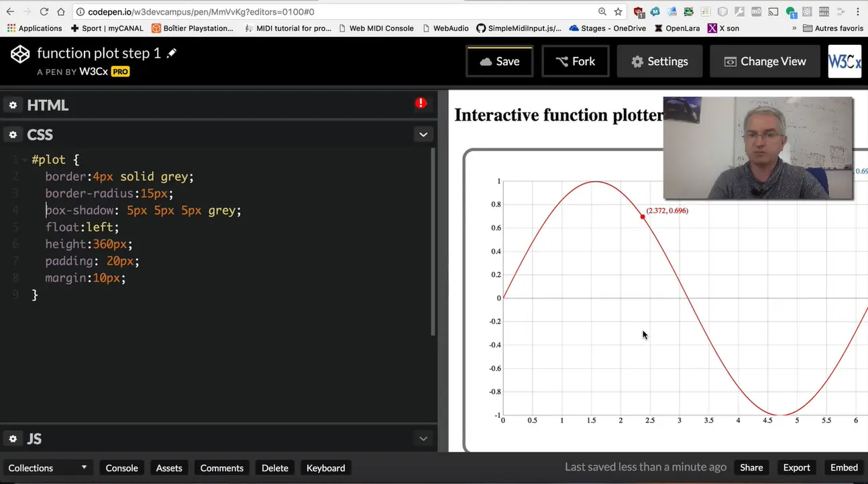This screenshot has width=868, height=484.
Task: Open Boîtier Playstation bookmark
Action: coord(193,28)
